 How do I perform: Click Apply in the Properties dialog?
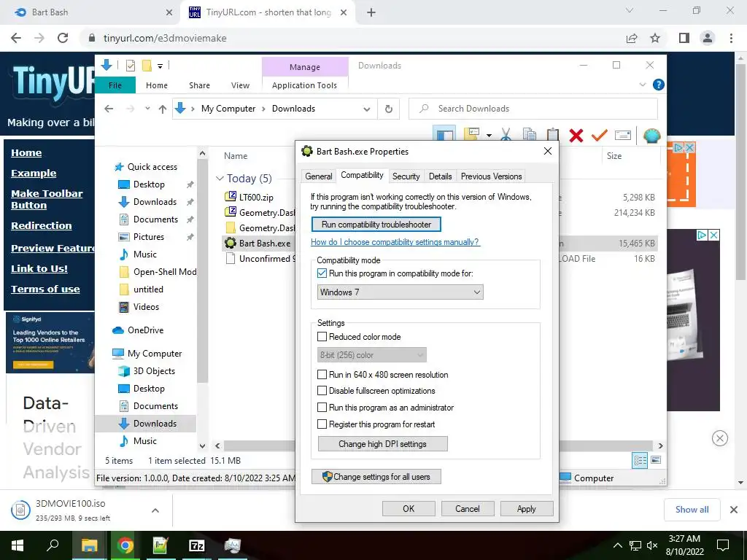coord(527,508)
